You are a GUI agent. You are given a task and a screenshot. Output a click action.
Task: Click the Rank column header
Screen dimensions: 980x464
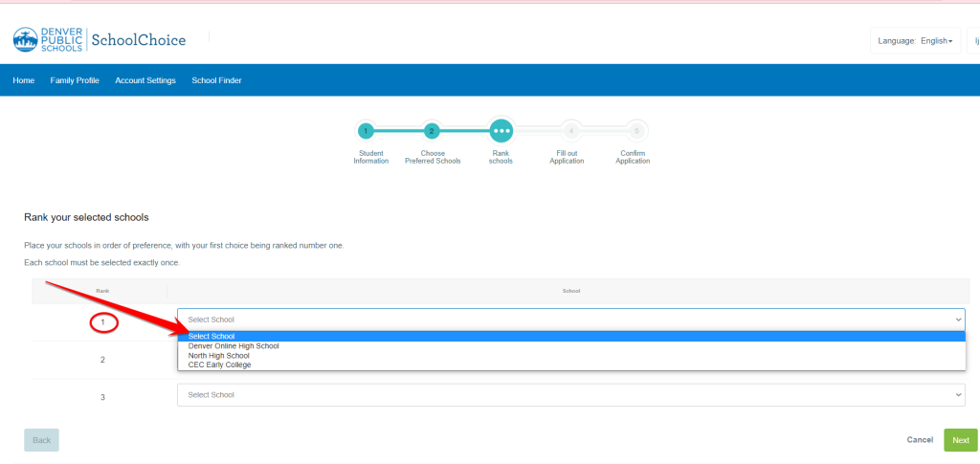click(102, 291)
